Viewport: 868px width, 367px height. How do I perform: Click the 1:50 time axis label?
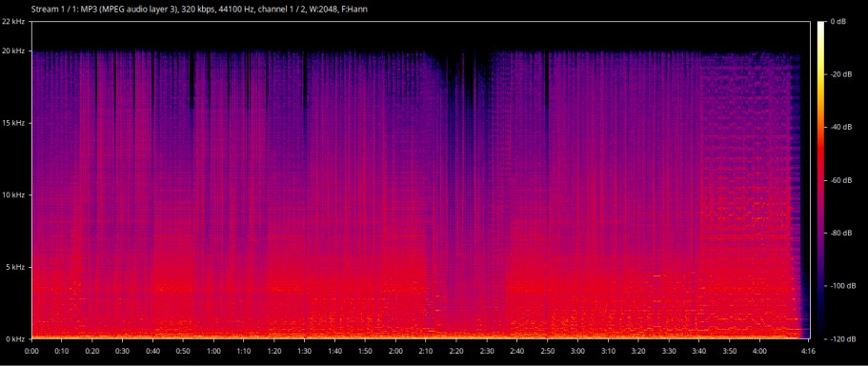click(x=365, y=351)
